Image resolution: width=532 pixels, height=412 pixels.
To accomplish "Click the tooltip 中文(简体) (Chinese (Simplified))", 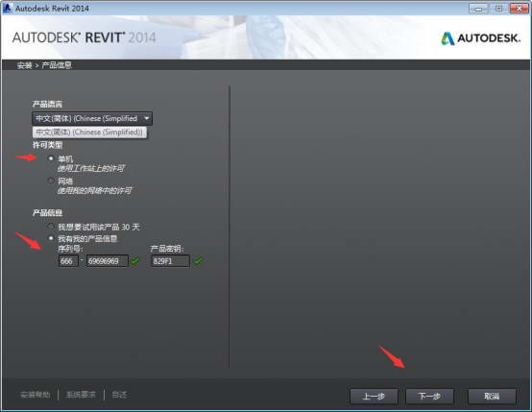I will click(x=89, y=132).
